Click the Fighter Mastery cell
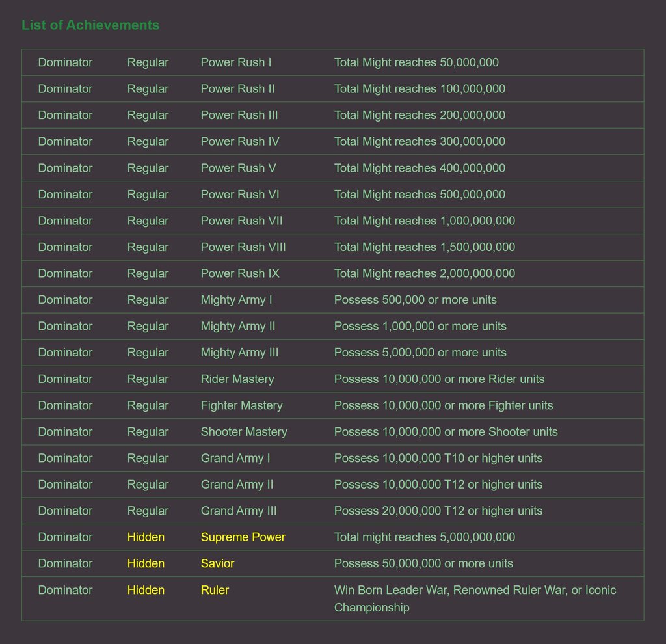666x644 pixels. tap(242, 406)
